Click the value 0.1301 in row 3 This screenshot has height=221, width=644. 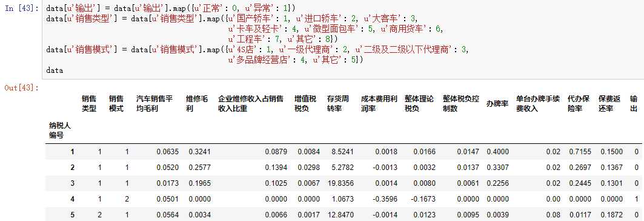pos(611,183)
